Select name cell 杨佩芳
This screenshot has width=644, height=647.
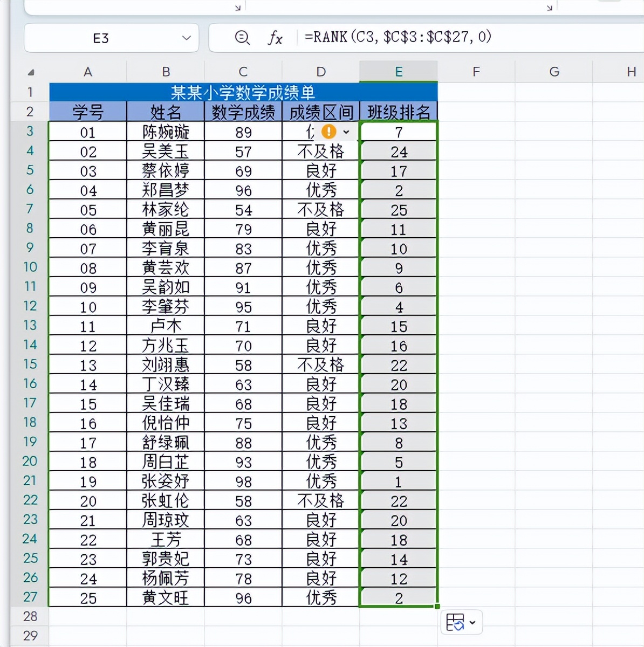click(x=166, y=578)
